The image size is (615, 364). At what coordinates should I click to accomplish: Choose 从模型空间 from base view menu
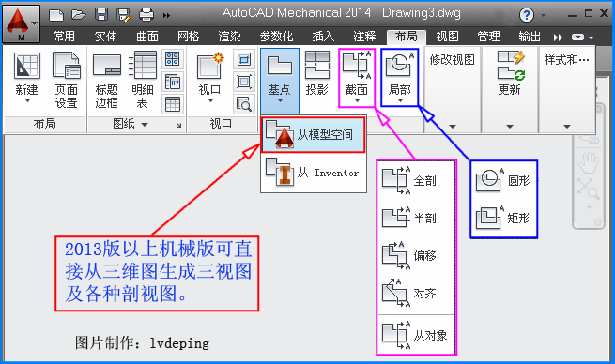click(x=313, y=135)
